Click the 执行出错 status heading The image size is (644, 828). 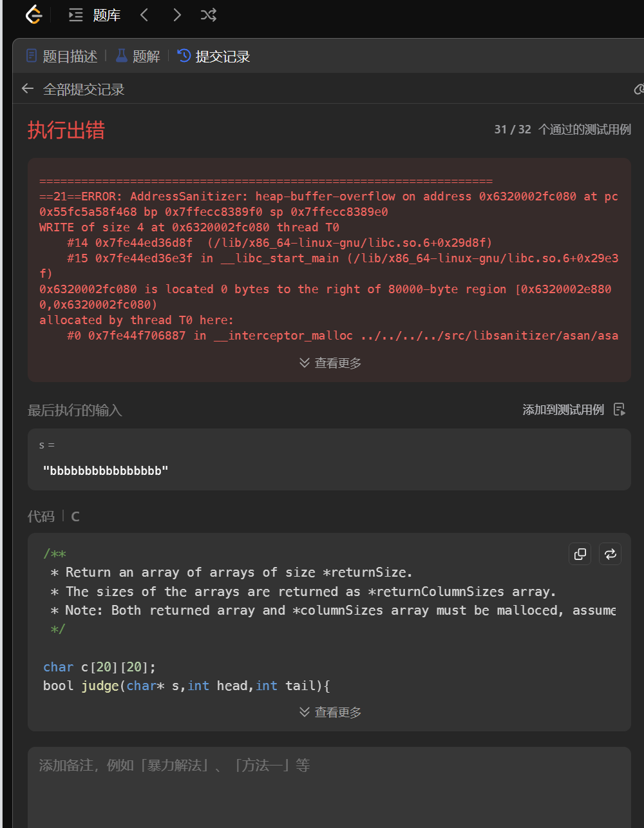(66, 130)
